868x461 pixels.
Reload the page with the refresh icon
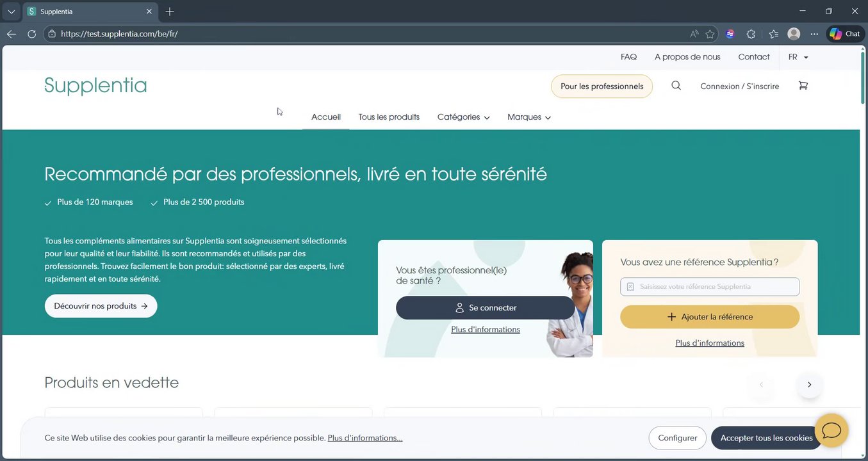[31, 34]
